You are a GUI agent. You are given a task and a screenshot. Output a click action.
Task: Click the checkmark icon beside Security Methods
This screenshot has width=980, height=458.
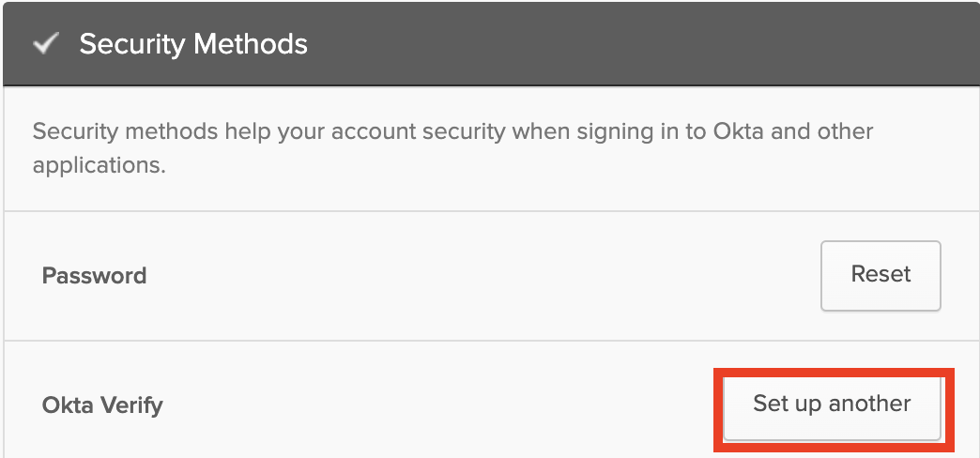(x=45, y=44)
